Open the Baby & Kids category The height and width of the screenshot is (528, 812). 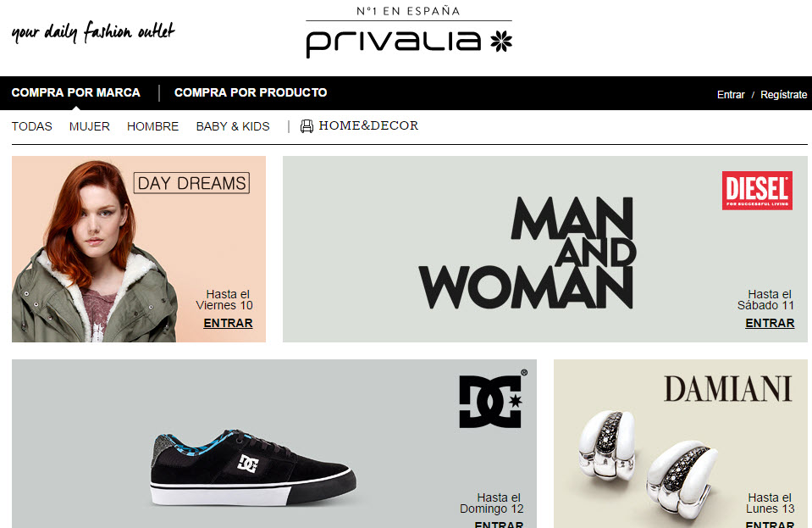point(233,126)
